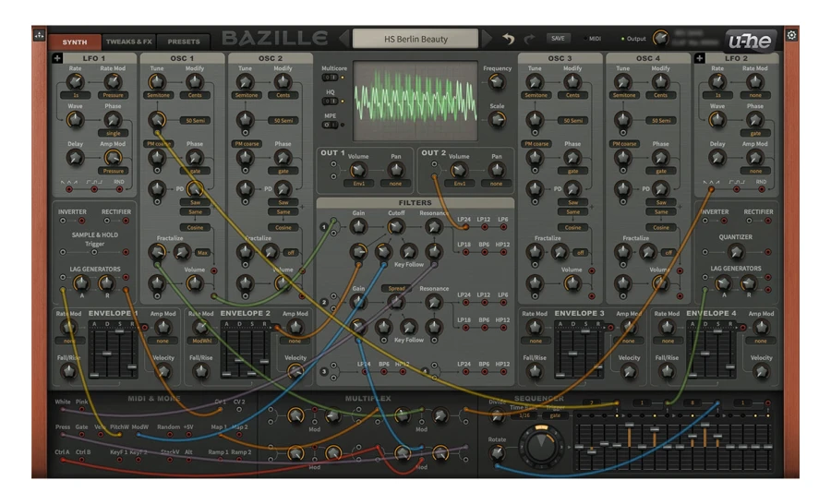Click the 'HS Berlin Beauty' preset name display

[x=415, y=39]
